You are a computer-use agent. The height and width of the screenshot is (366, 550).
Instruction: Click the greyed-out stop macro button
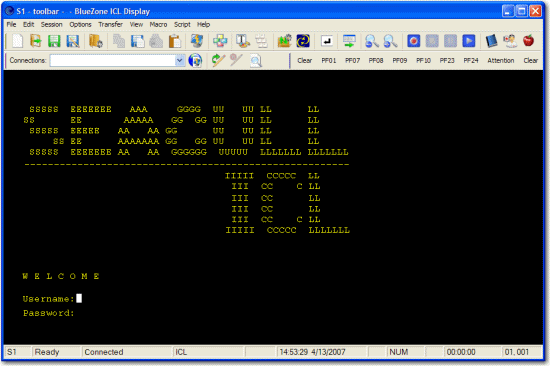(x=432, y=41)
